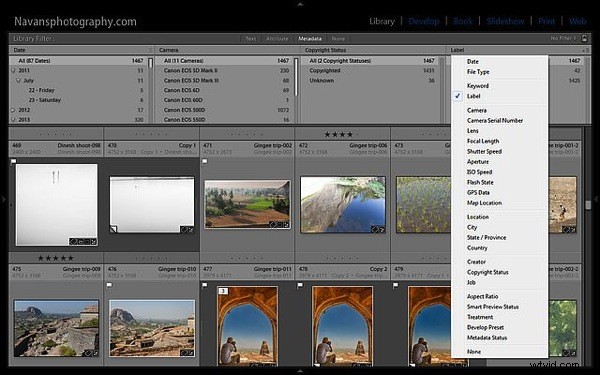Toggle the pick flag on photo 477
Image resolution: width=600 pixels, height=375 pixels.
pyautogui.click(x=205, y=285)
